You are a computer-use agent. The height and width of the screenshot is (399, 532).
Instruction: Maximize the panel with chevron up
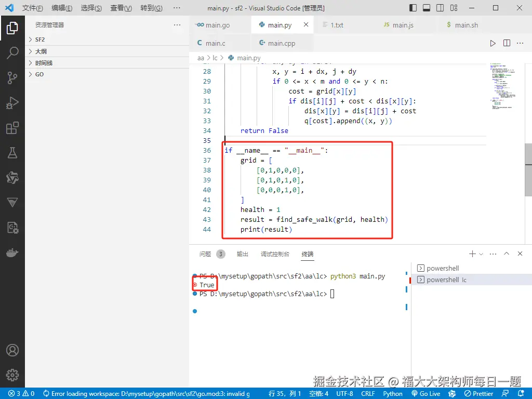(507, 254)
